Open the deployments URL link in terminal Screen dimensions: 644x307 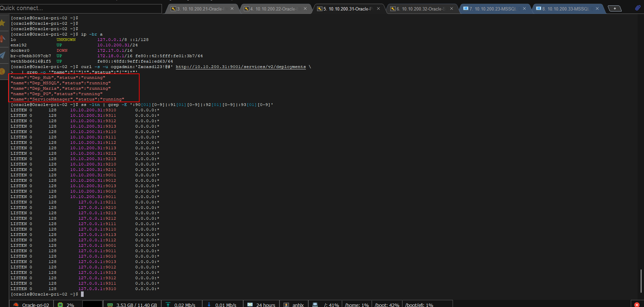[x=241, y=67]
